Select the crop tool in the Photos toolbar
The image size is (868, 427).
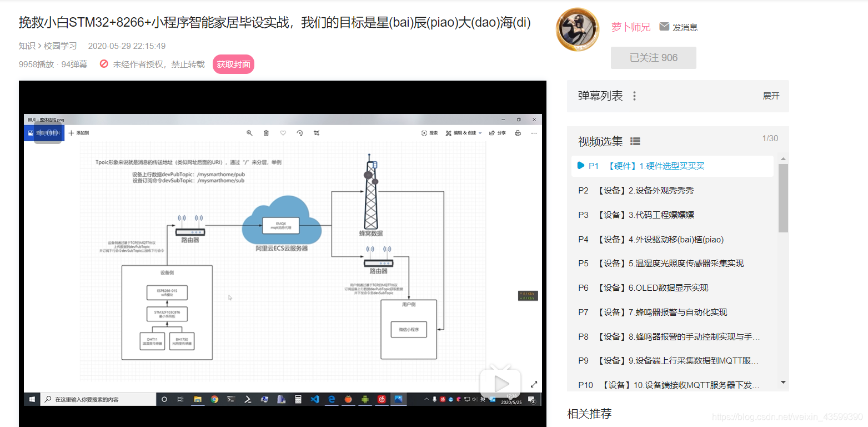[x=317, y=133]
